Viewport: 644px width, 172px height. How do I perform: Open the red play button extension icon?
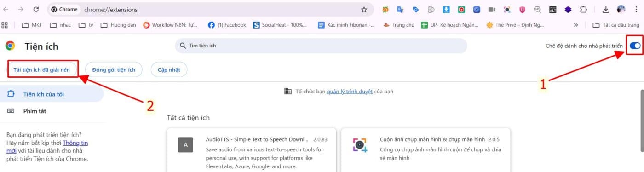point(461,9)
